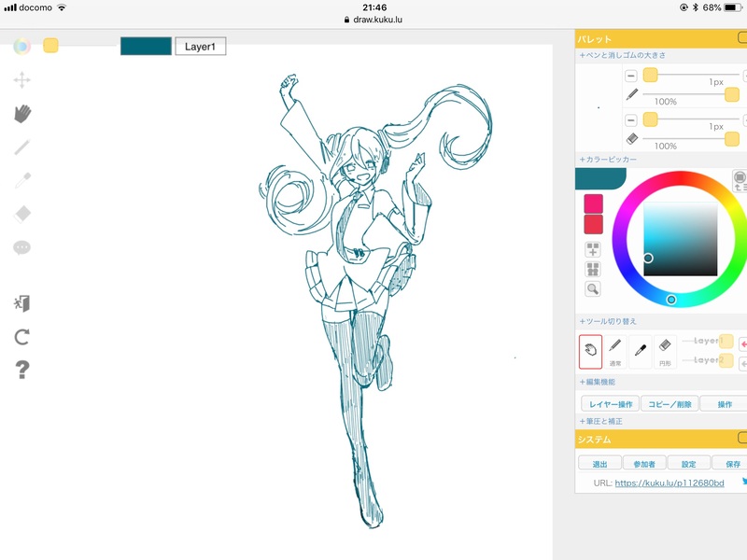Click the magnifier icon under palette swatches
This screenshot has width=747, height=560.
point(593,289)
